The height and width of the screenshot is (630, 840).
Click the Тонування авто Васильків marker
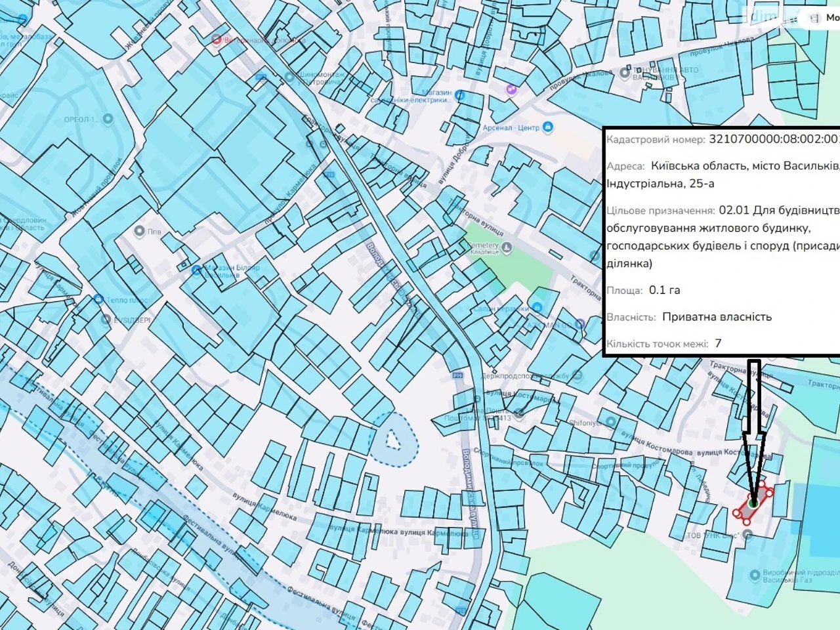625,73
